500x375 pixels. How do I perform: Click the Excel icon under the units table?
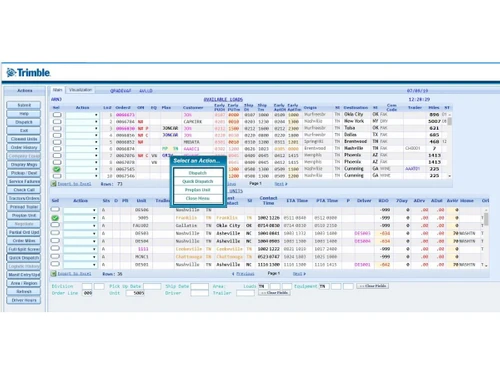pos(53,274)
